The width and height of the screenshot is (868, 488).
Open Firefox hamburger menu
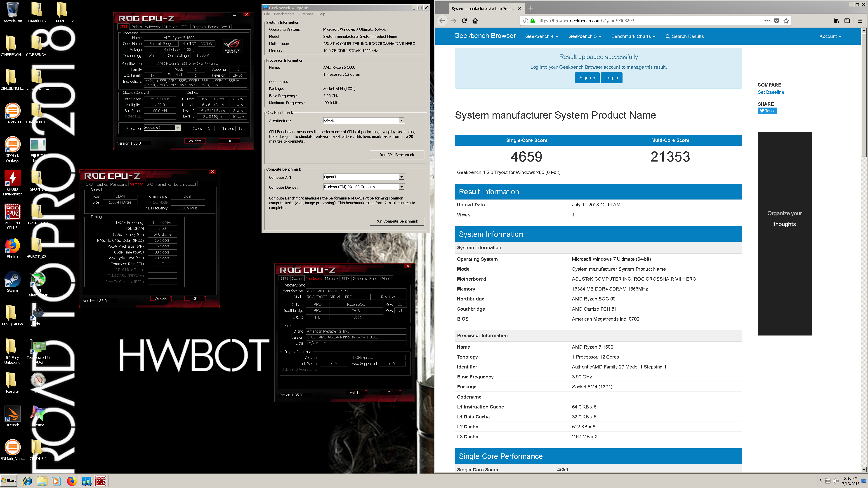860,21
